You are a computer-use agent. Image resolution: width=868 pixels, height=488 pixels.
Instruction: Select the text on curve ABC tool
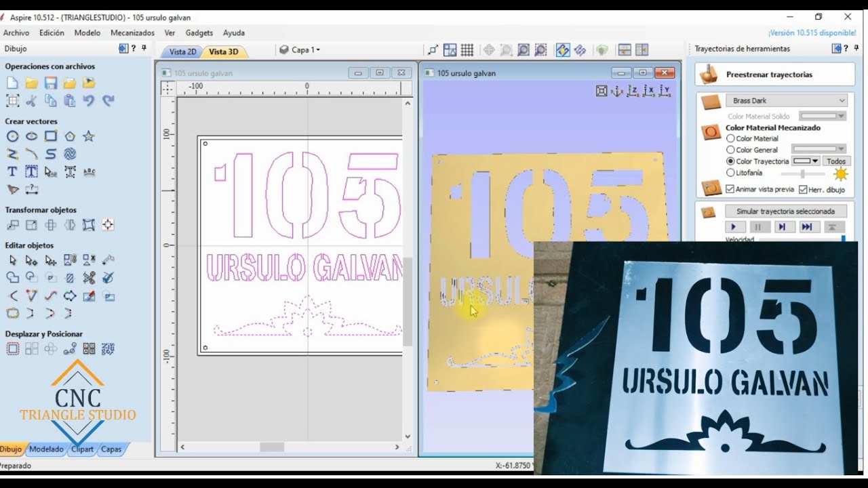(x=88, y=171)
